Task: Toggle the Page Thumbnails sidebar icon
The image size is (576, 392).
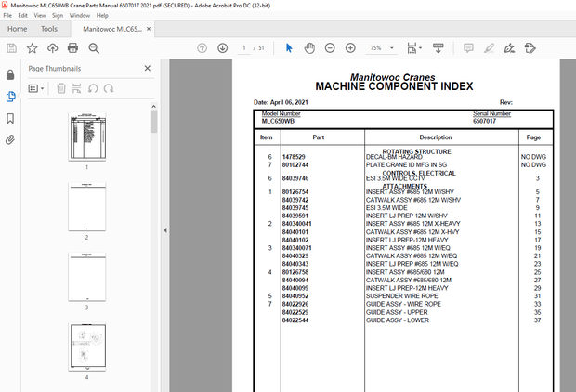Action: (x=10, y=97)
